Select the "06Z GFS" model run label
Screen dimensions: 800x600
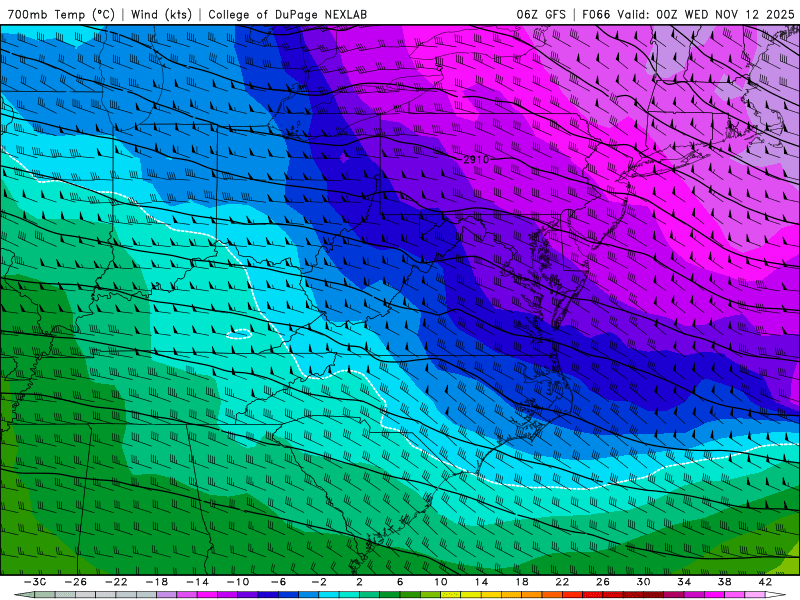pos(541,14)
